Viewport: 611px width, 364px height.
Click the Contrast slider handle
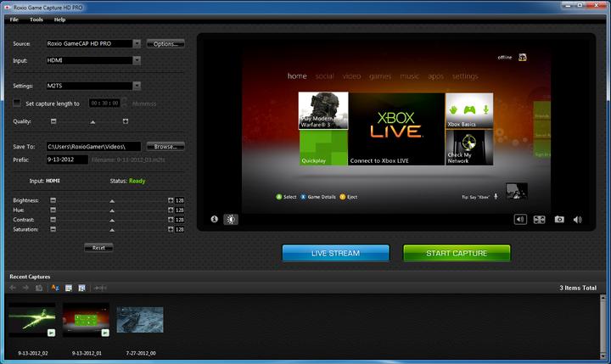tap(112, 221)
